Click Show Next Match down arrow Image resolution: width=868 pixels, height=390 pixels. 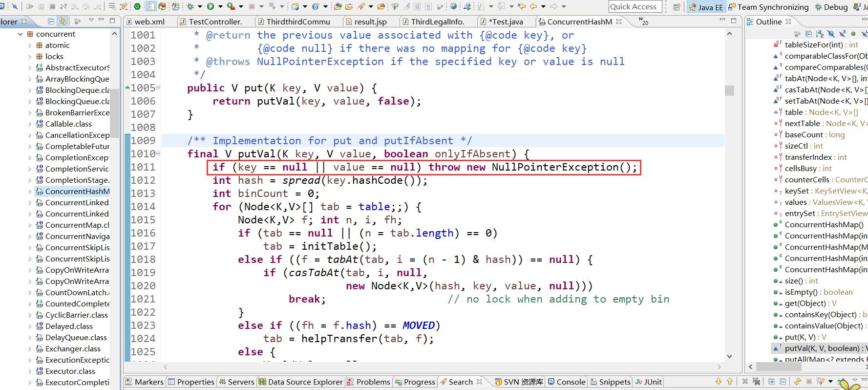pyautogui.click(x=718, y=381)
